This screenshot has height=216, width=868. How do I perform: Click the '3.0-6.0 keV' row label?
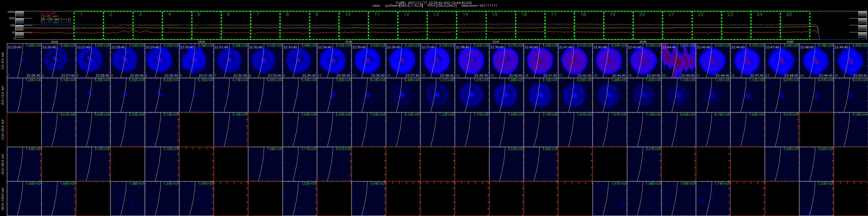pyautogui.click(x=3, y=61)
